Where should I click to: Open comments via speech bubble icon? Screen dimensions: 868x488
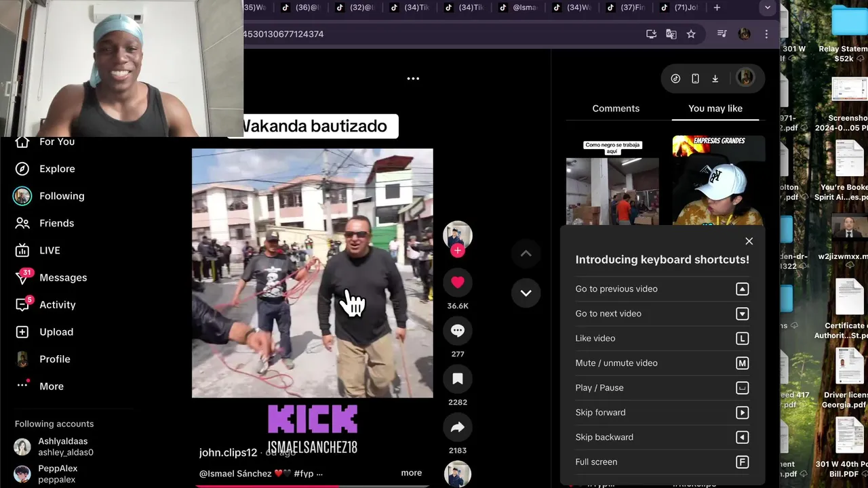pos(458,330)
